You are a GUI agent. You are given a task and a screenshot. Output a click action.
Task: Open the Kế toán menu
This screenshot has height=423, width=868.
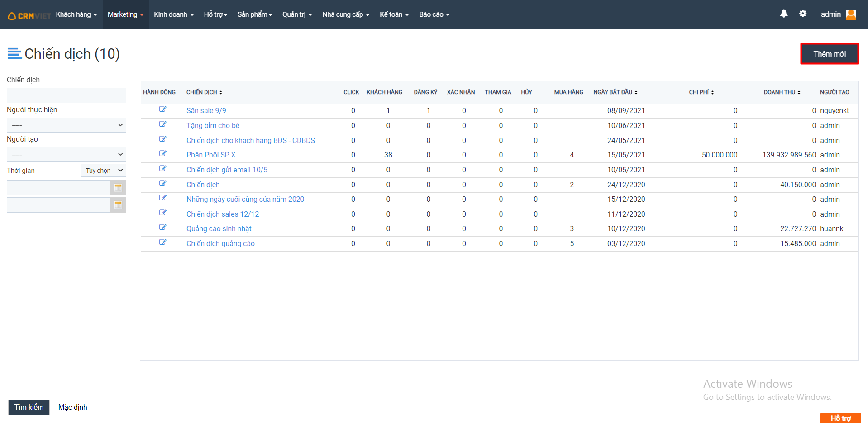394,14
